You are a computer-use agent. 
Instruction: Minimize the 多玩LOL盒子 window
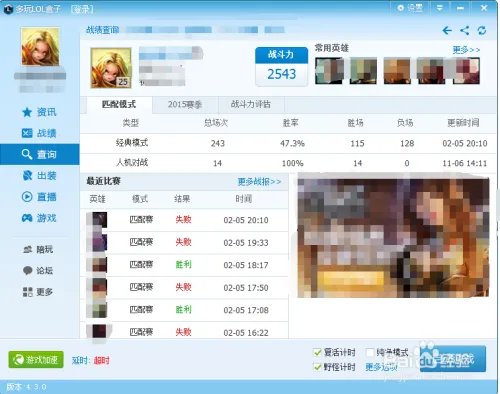tap(460, 8)
